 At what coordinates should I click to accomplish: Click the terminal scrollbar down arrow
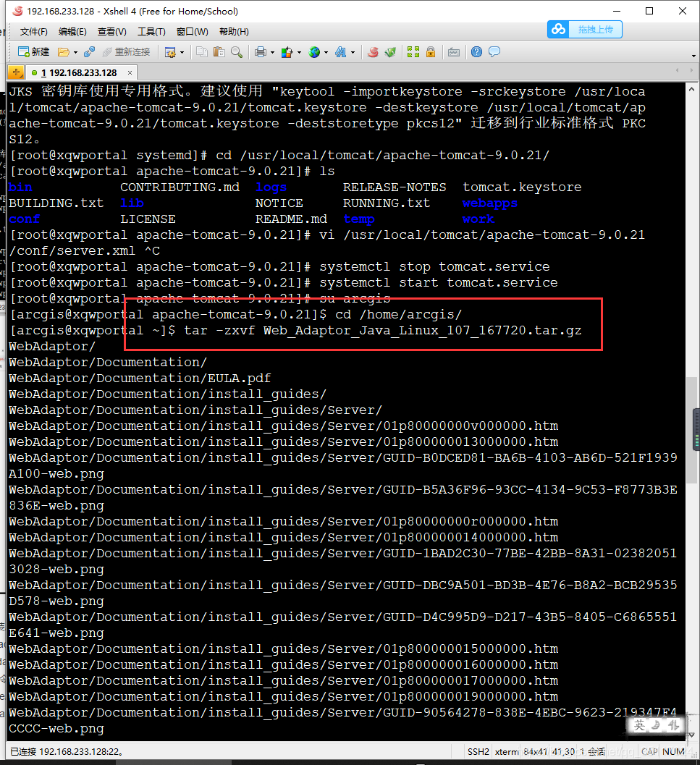(691, 735)
